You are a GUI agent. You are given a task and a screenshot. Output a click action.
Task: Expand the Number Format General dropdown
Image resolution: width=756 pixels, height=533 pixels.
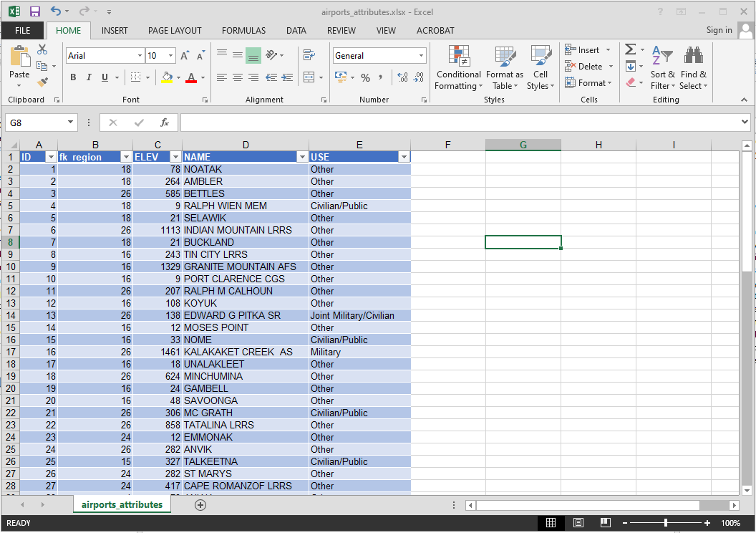[421, 56]
